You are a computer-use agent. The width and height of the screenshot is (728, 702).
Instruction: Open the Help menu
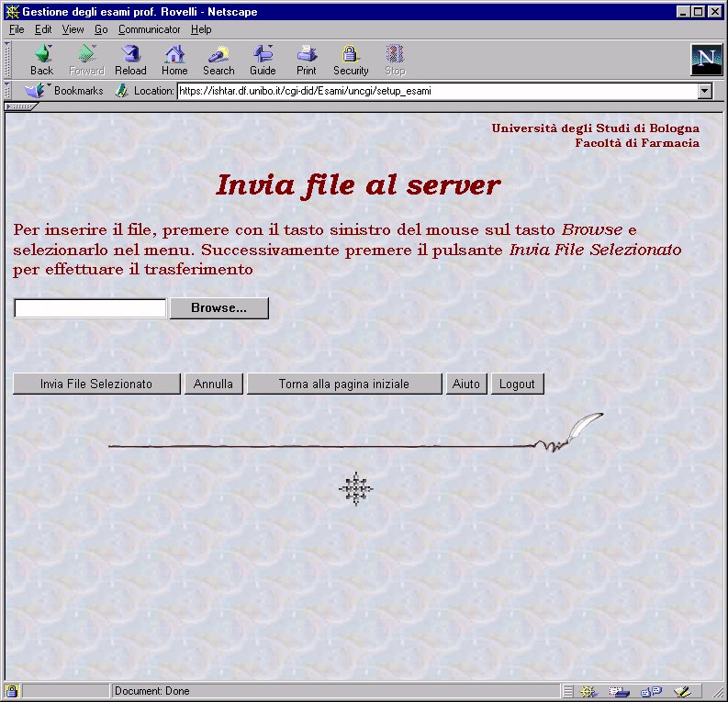(201, 29)
